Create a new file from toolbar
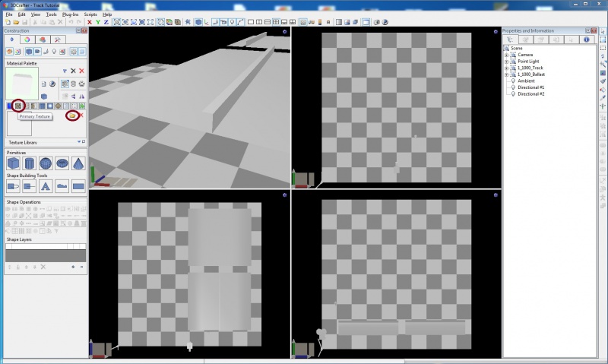Viewport: 608px width, 364px height. [x=8, y=22]
